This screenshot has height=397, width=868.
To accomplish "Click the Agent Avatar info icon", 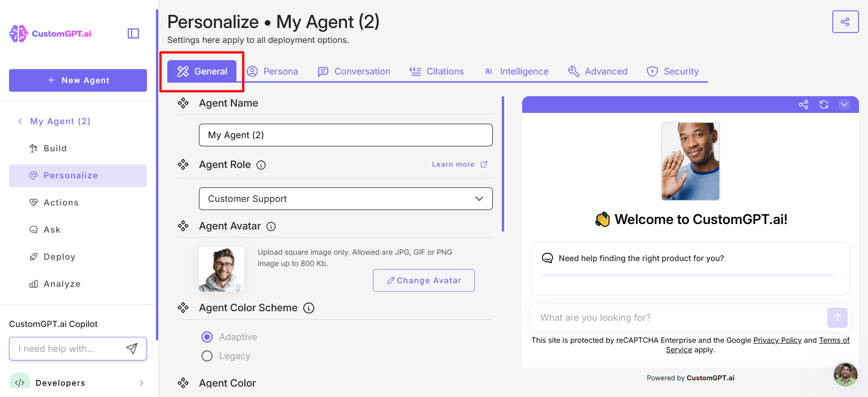I will 271,226.
